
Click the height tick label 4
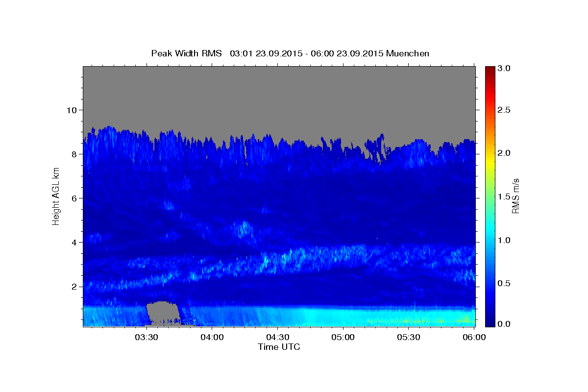pyautogui.click(x=74, y=243)
